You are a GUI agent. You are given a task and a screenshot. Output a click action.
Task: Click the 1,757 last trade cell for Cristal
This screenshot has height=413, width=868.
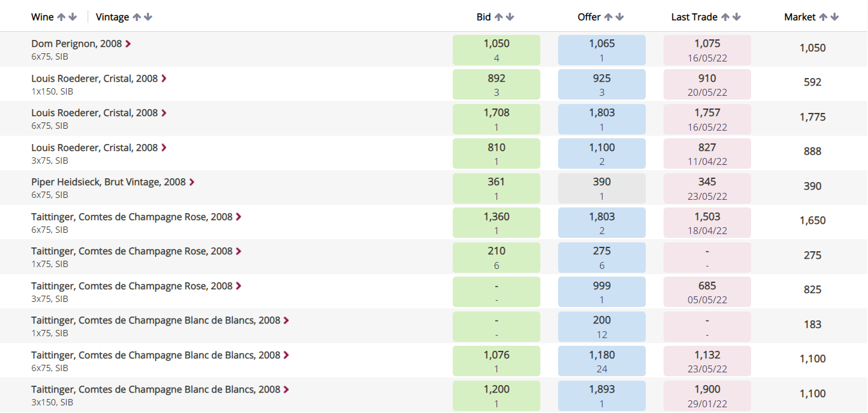707,119
